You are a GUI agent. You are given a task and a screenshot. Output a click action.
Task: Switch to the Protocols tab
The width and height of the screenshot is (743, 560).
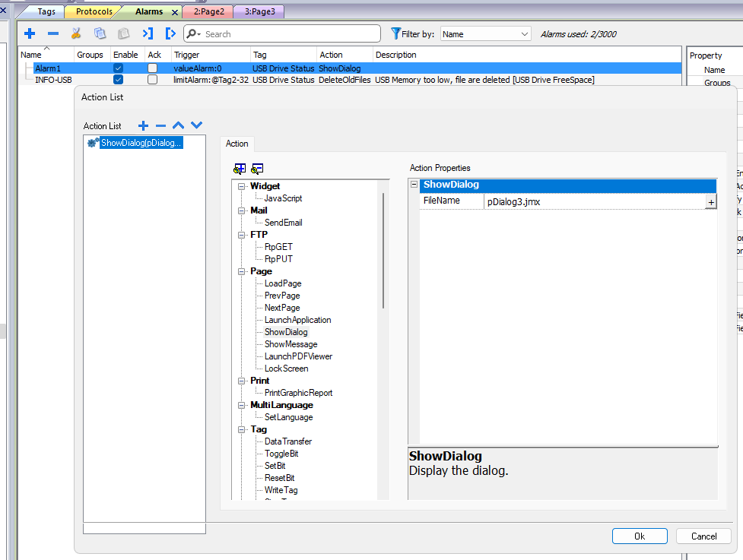click(94, 11)
